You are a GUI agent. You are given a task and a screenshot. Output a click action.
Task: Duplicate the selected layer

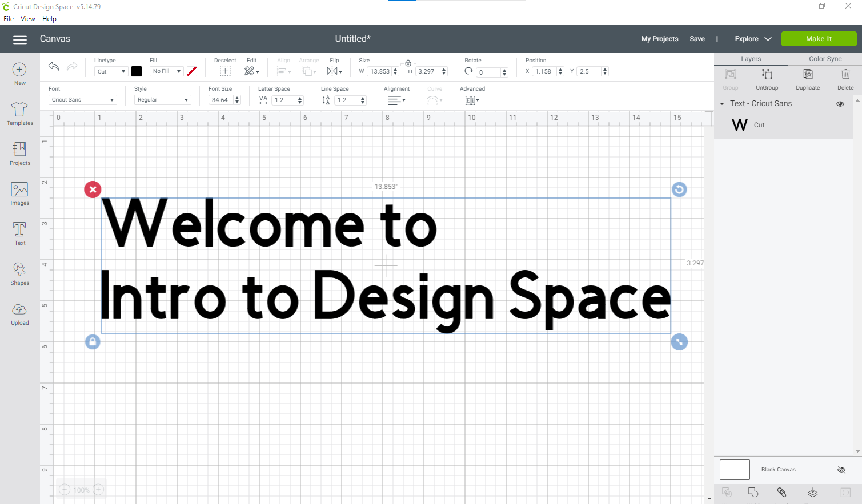[x=807, y=79]
